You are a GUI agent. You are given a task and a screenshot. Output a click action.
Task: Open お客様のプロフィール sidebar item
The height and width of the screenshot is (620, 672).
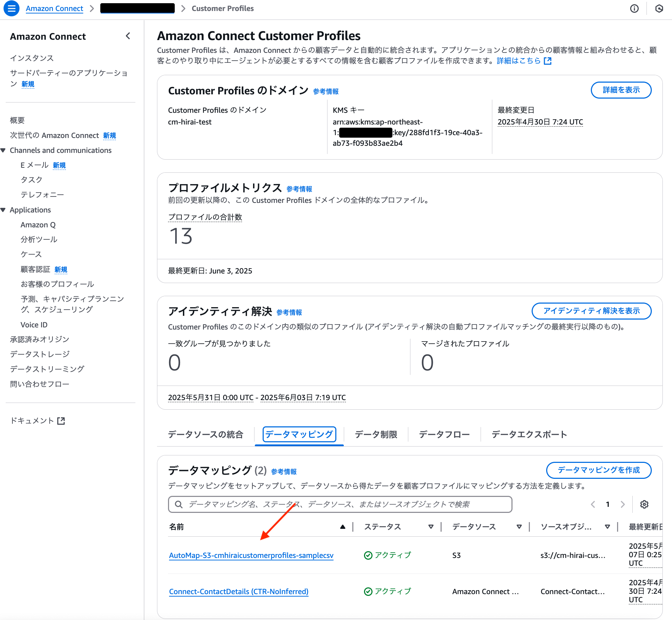57,284
